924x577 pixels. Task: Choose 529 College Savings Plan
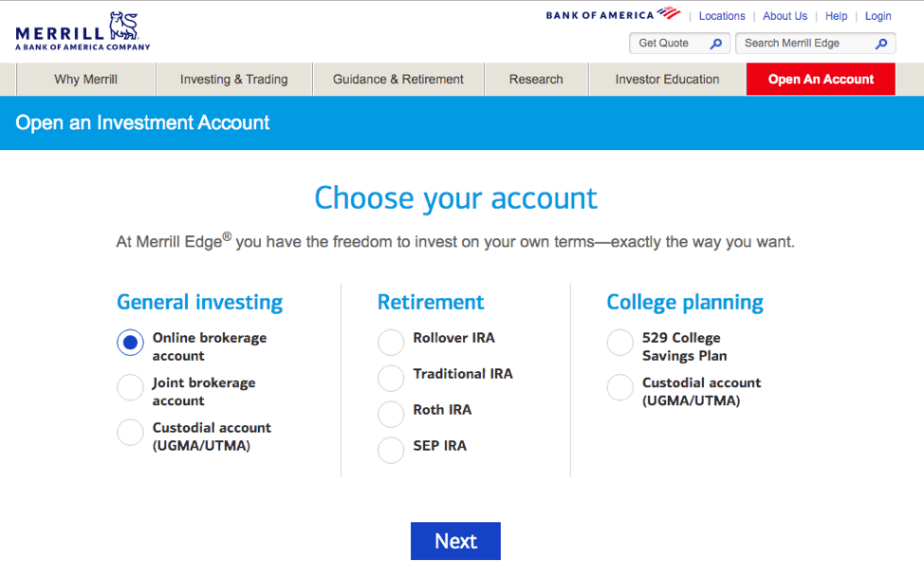click(x=619, y=342)
